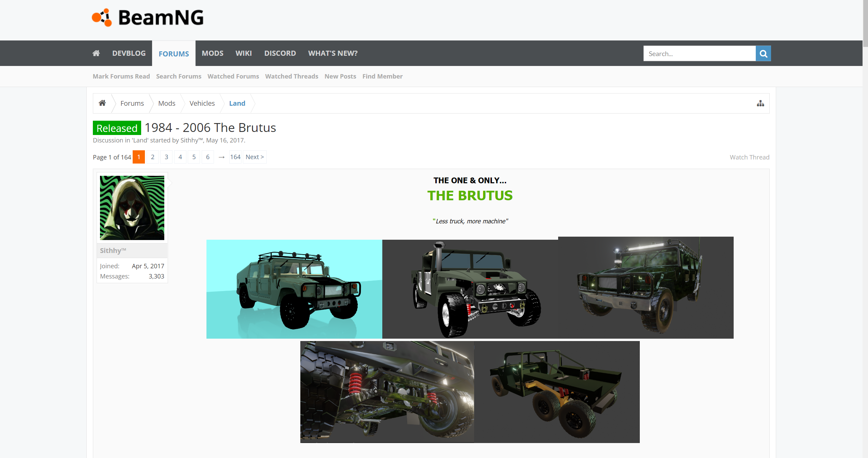Open the MODS menu item
Viewport: 868px width, 458px height.
(213, 53)
